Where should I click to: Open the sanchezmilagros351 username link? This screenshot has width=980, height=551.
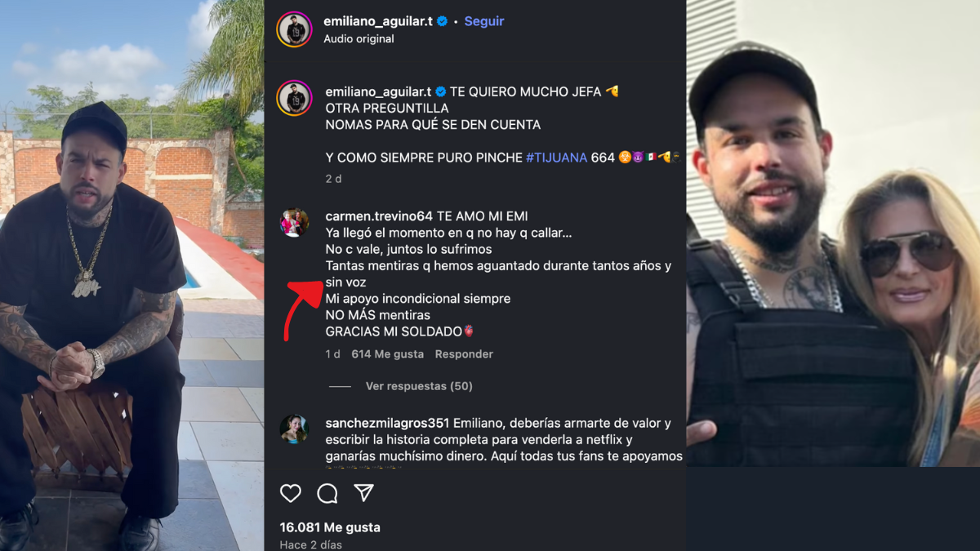[387, 423]
